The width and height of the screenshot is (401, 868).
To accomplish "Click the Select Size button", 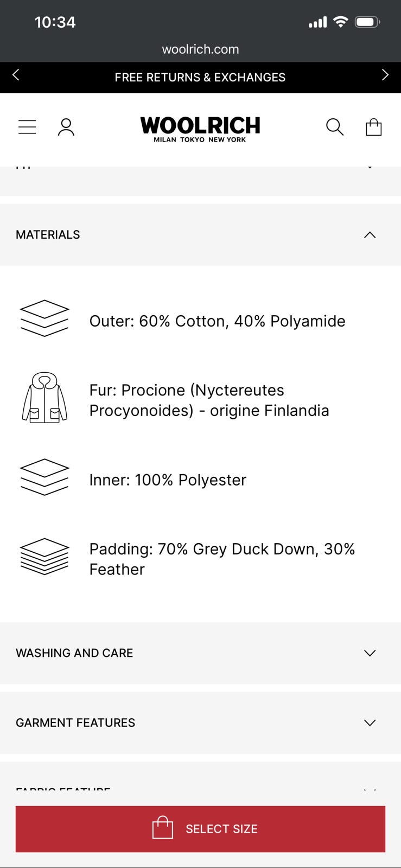I will pos(200,829).
